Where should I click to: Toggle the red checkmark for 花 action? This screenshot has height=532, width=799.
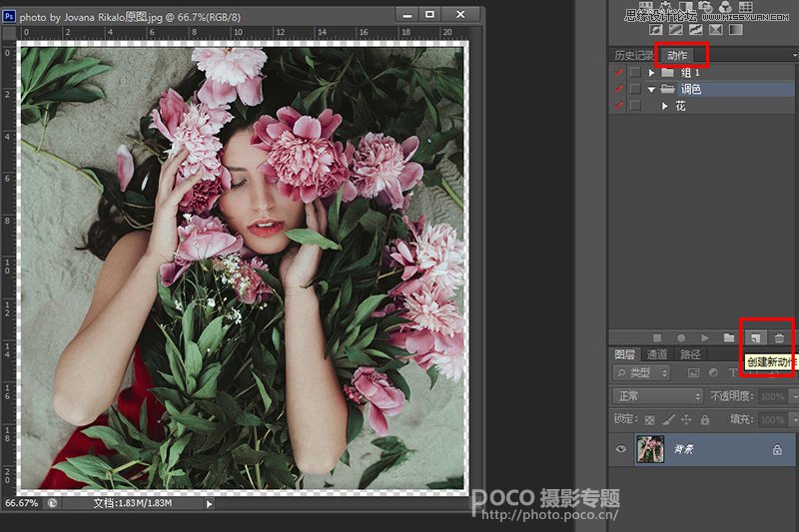pyautogui.click(x=618, y=106)
